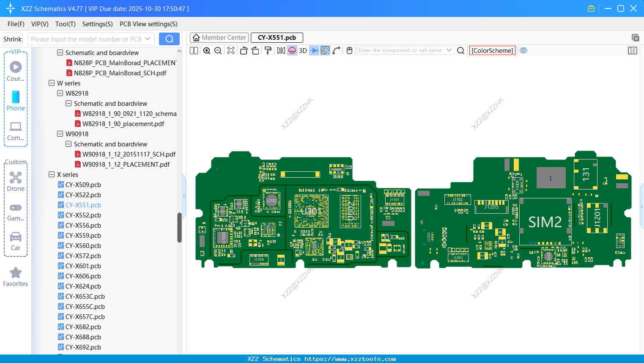The width and height of the screenshot is (644, 363).
Task: Open the ColorScheme selector
Action: tap(492, 50)
